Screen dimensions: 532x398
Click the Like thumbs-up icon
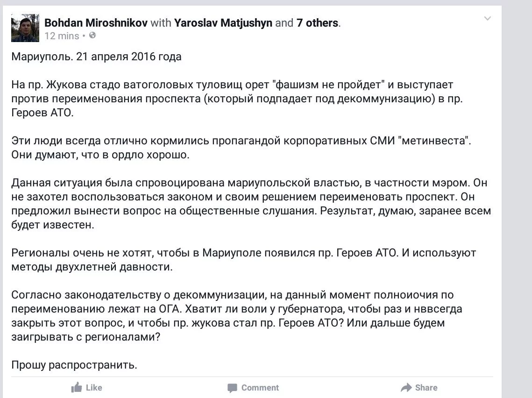pyautogui.click(x=76, y=387)
